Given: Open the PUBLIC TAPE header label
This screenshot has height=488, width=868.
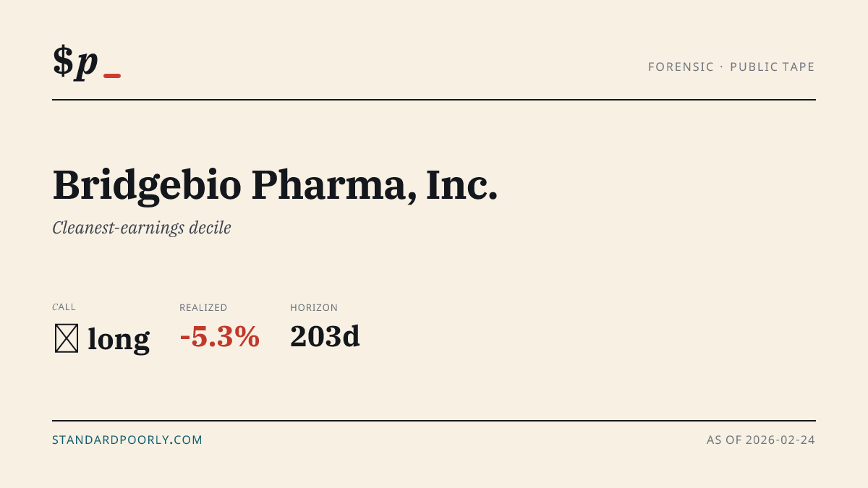Looking at the screenshot, I should pos(773,67).
